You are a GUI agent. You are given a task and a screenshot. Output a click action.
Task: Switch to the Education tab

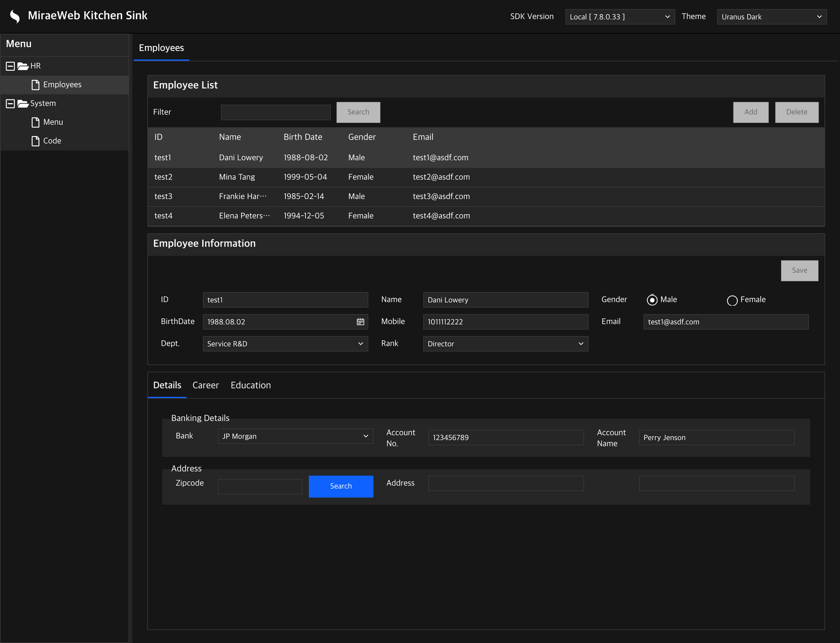(x=250, y=385)
